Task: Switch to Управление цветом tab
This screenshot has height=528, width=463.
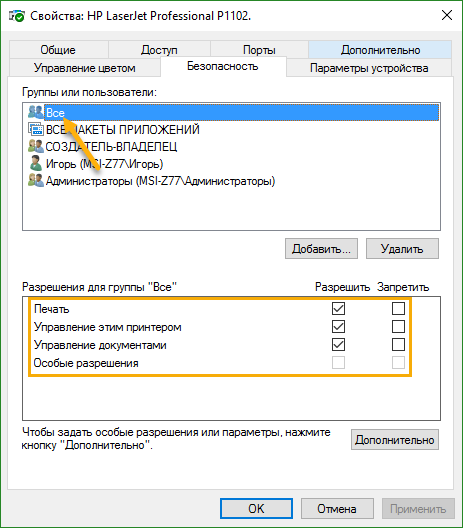Action: coord(85,68)
